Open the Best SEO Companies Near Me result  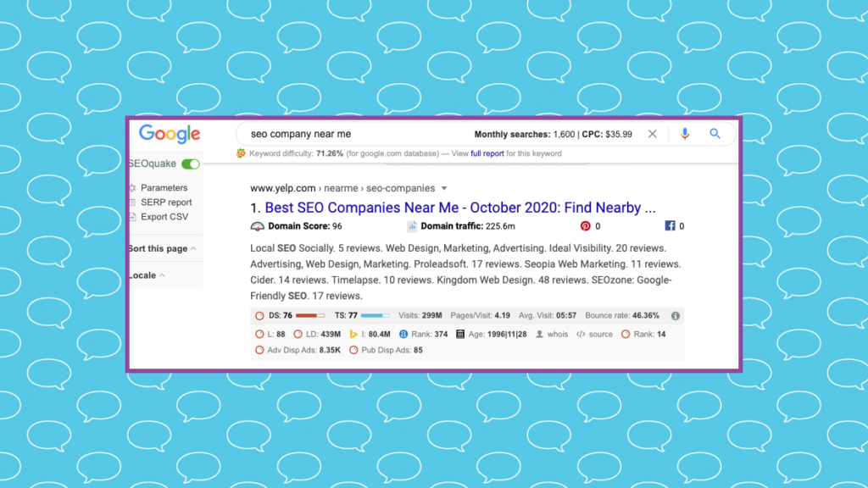tap(459, 208)
